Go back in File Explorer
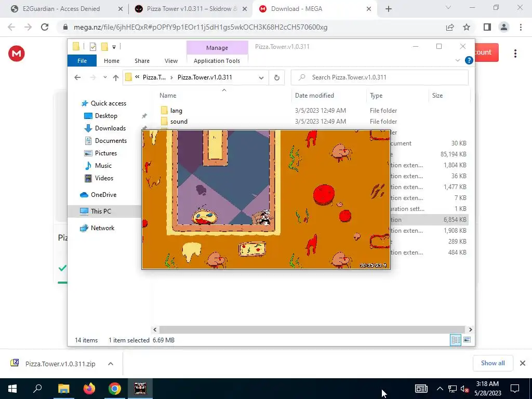This screenshot has width=532, height=399. (77, 77)
